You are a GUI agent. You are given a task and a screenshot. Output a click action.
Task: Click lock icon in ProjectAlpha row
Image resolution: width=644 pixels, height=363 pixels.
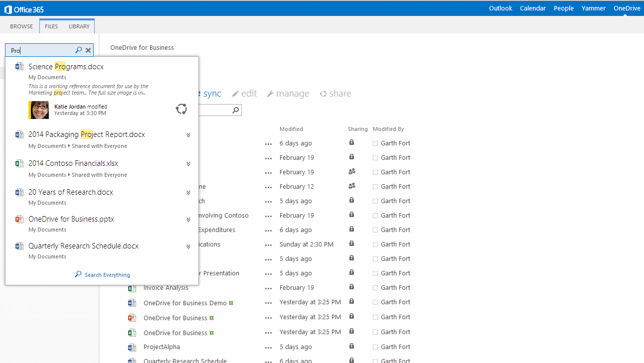(x=351, y=347)
